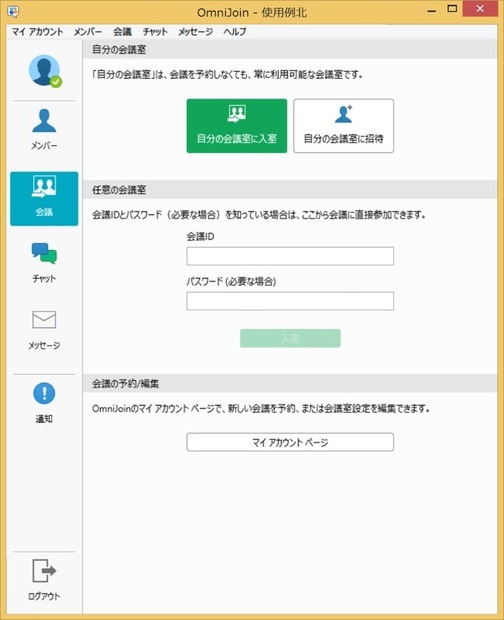Click the disabled 入室 button
The height and width of the screenshot is (620, 504).
click(x=290, y=338)
